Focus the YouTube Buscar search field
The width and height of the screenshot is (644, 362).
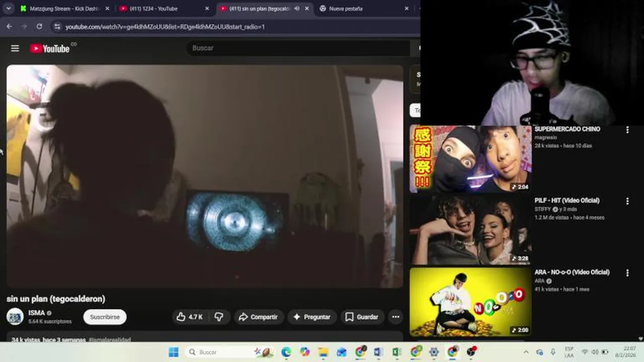coord(299,48)
